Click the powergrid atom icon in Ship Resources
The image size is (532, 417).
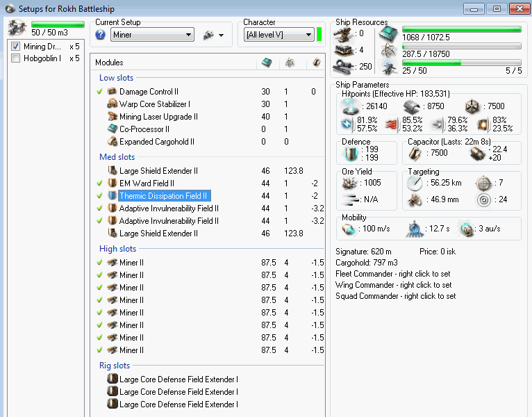click(388, 51)
